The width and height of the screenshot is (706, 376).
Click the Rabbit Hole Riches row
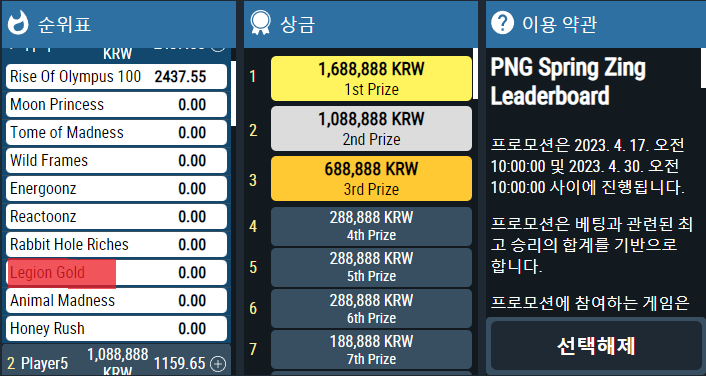(116, 245)
